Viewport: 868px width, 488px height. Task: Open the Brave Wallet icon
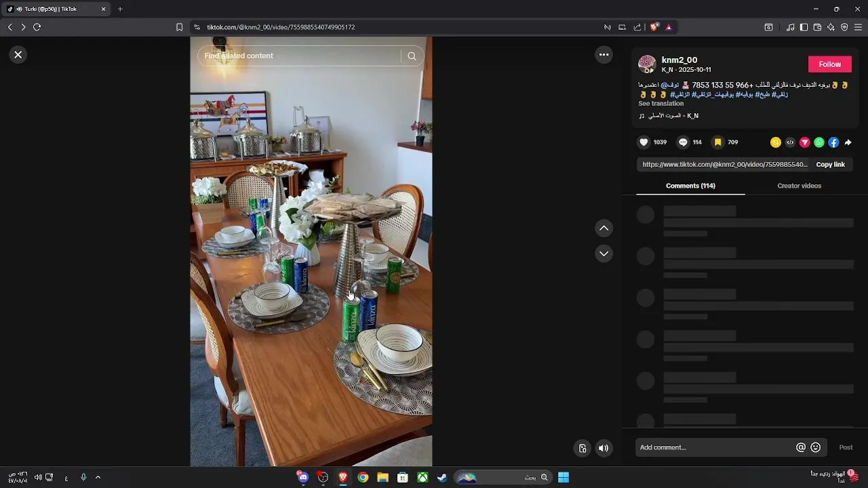click(x=817, y=27)
